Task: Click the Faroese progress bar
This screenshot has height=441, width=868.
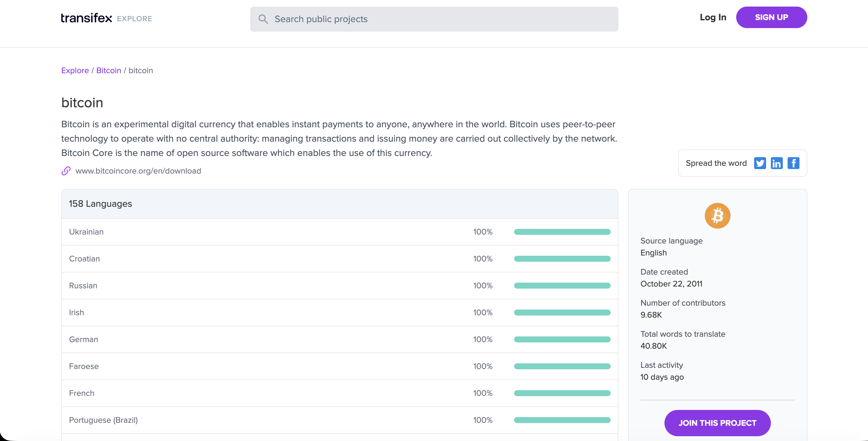Action: pyautogui.click(x=562, y=367)
